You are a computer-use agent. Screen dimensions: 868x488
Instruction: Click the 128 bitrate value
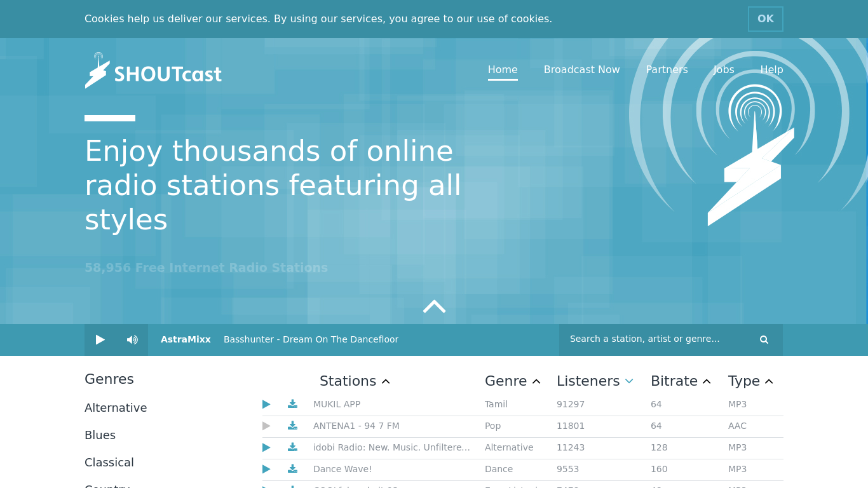click(x=659, y=447)
